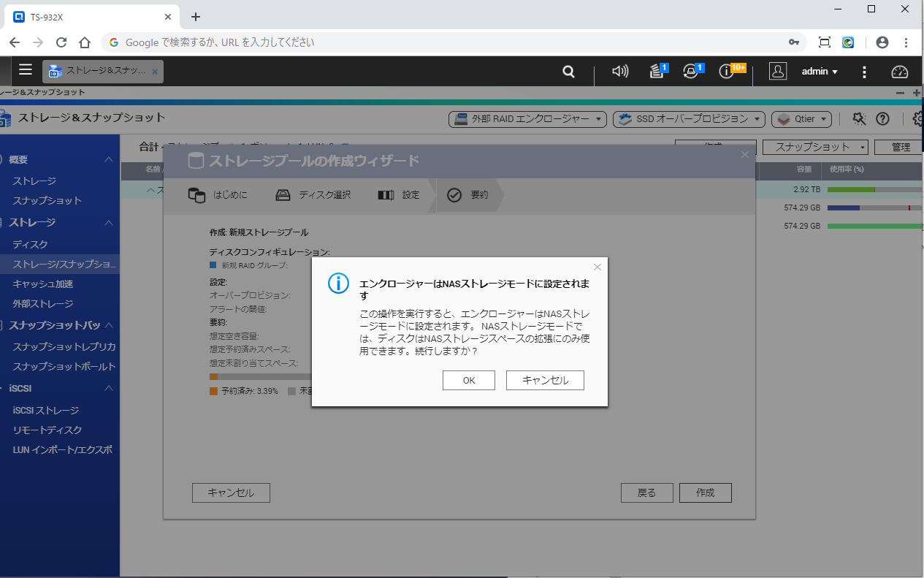
Task: Select ディスク in the sidebar
Action: (30, 244)
